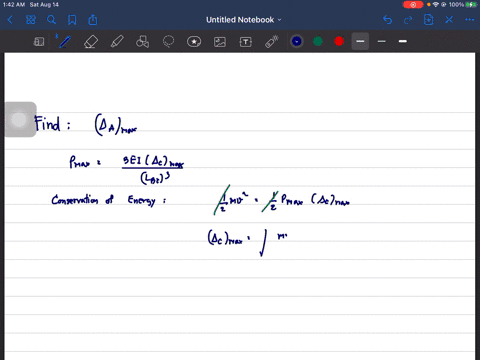Viewport: 480px width, 360px height.
Task: Select the thickest stroke width
Action: [x=403, y=41]
